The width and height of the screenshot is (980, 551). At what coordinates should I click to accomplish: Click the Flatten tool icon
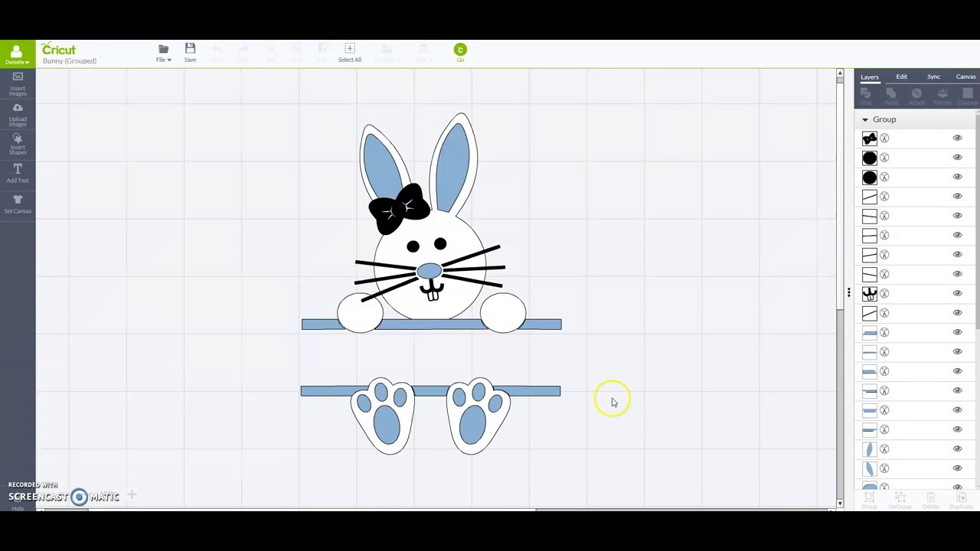942,96
